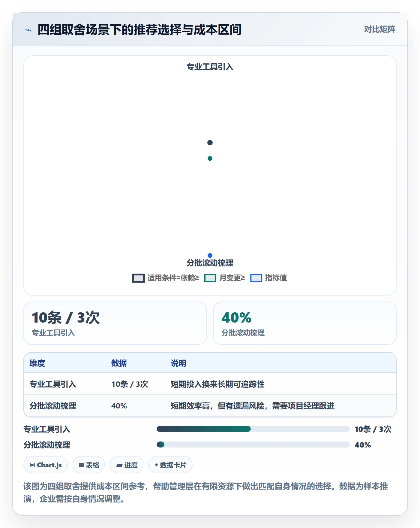Click the 专业工具引入 chart axis label
The width and height of the screenshot is (420, 528).
(x=210, y=67)
